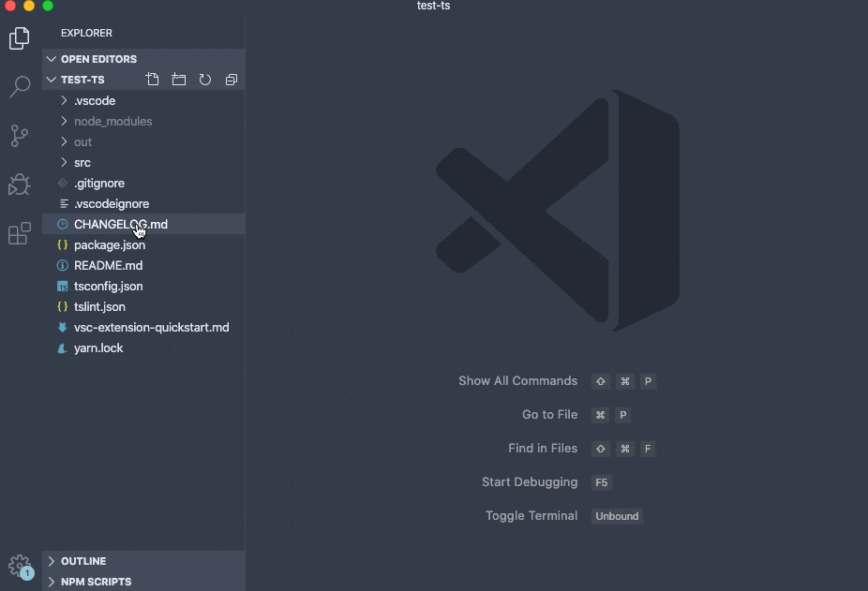This screenshot has height=591, width=868.
Task: Click the New File icon in Explorer
Action: (x=152, y=80)
